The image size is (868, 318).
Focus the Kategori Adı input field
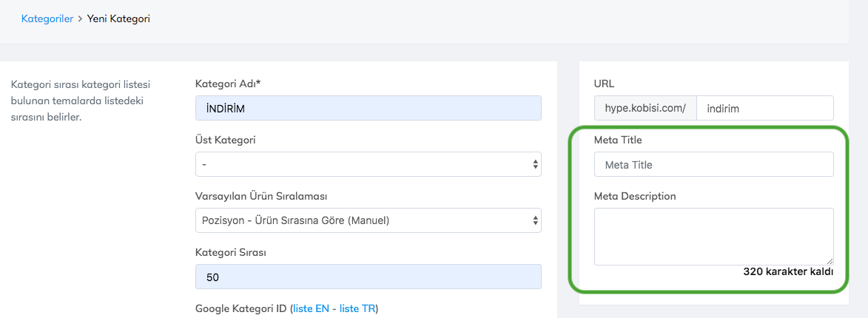click(x=368, y=108)
